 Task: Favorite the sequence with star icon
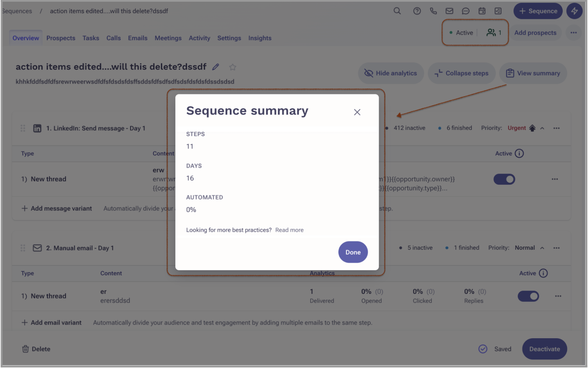coord(232,67)
